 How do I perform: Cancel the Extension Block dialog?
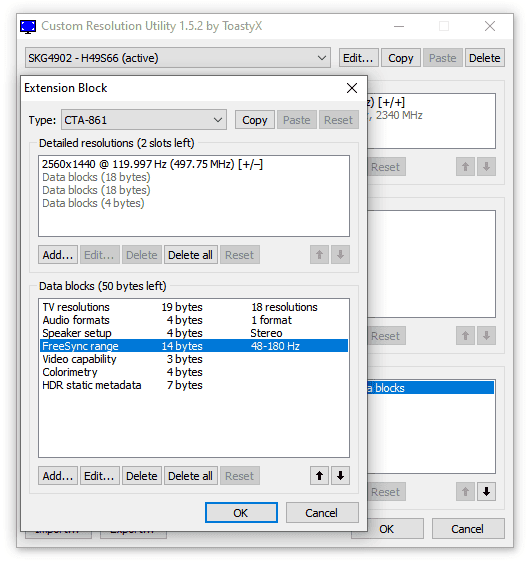(x=322, y=513)
